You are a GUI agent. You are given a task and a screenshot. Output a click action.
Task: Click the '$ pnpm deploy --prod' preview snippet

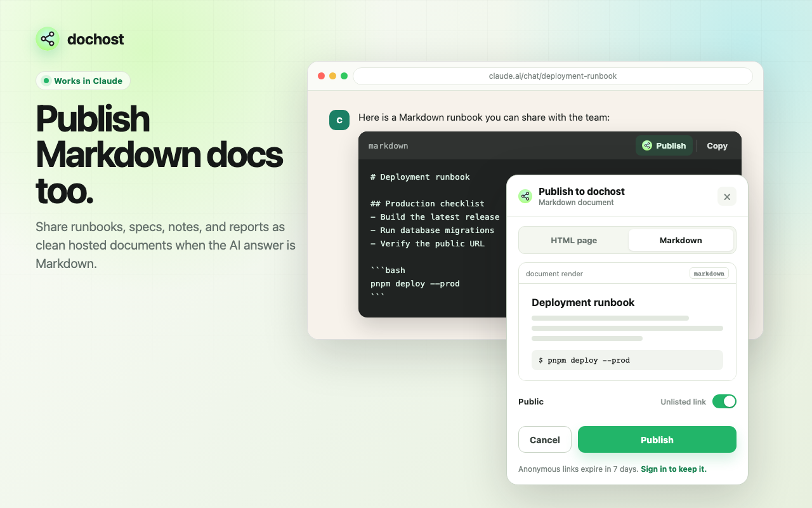pos(627,360)
